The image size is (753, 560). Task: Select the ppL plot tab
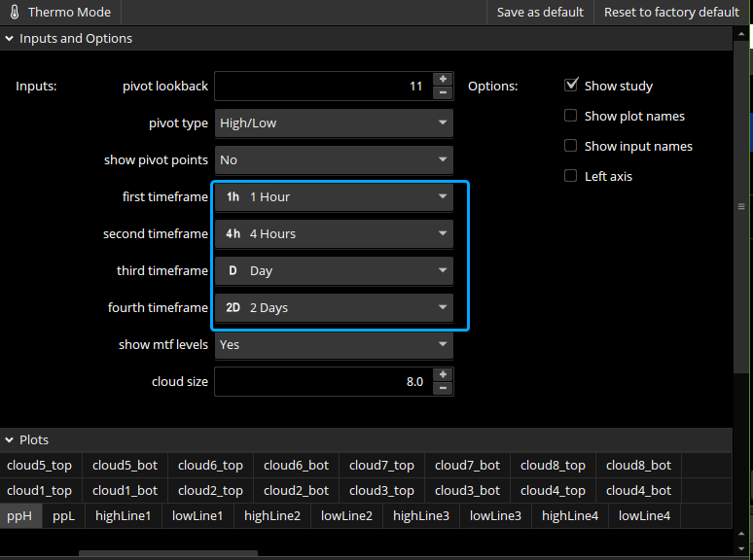[63, 516]
